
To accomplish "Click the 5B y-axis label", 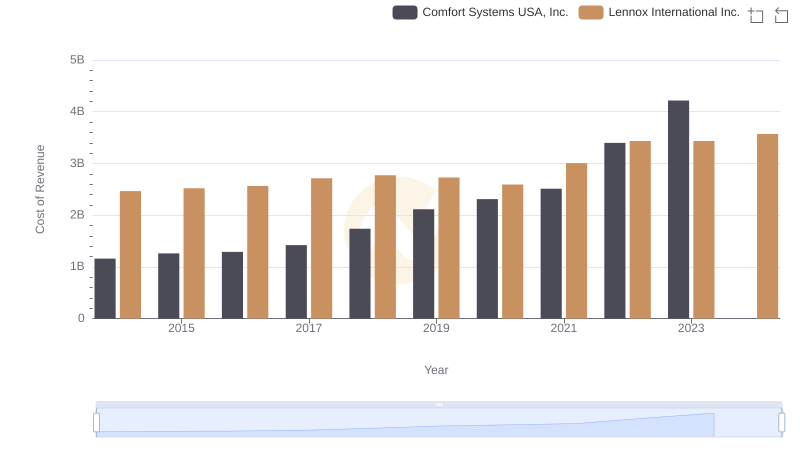I will pyautogui.click(x=77, y=60).
